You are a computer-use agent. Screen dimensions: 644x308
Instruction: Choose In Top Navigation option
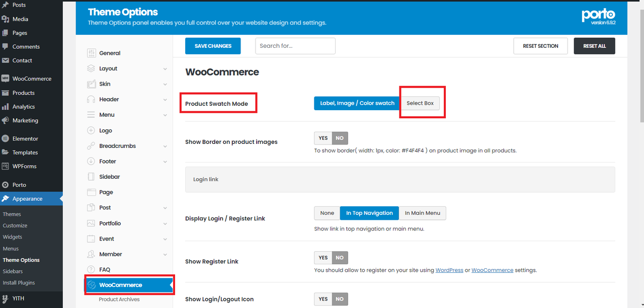[x=369, y=213]
